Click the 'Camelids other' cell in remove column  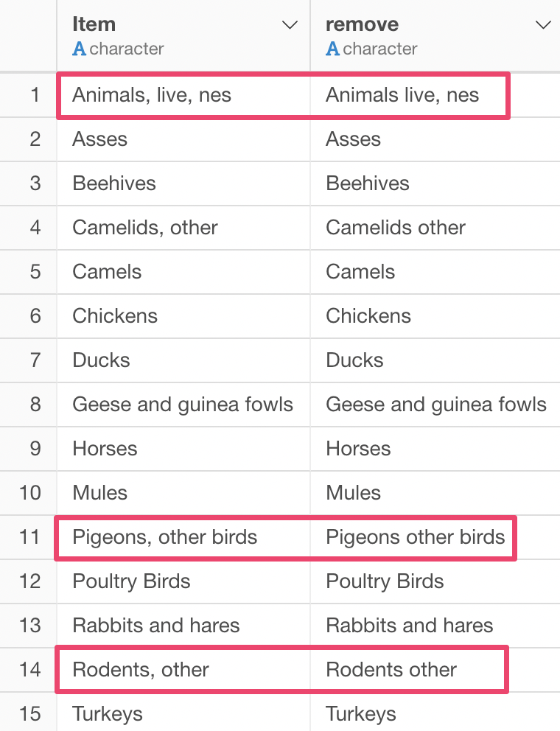pos(435,228)
